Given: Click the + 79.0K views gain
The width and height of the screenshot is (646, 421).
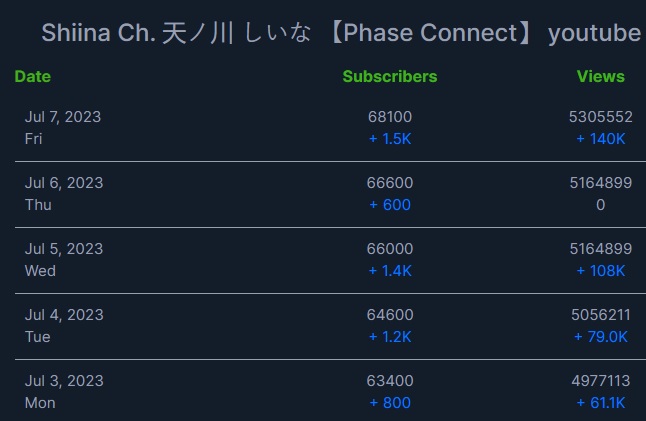Looking at the screenshot, I should (600, 337).
